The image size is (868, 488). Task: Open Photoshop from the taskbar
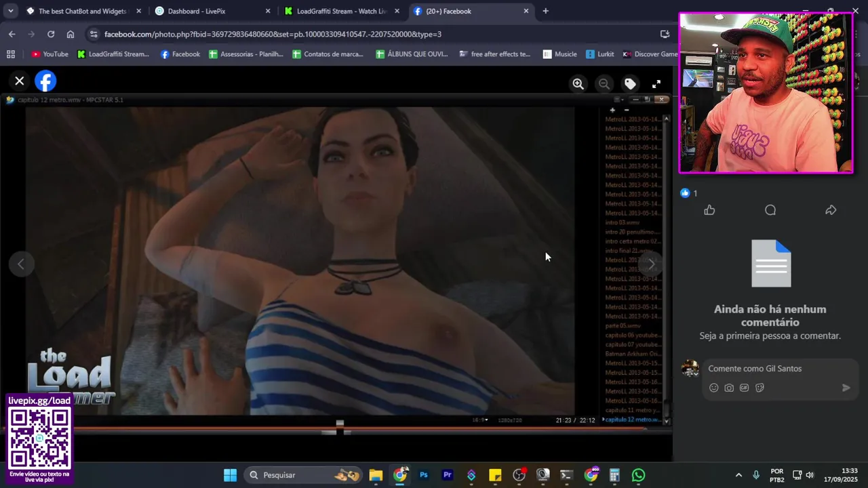tap(424, 475)
